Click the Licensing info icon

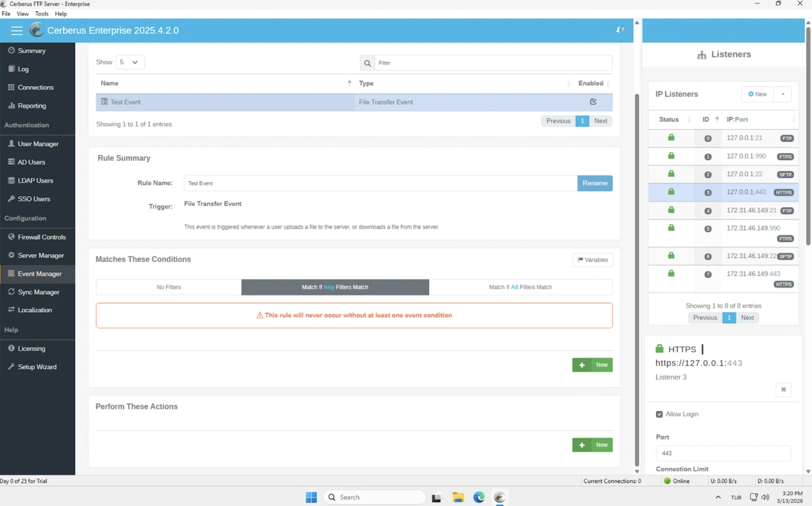(11, 348)
